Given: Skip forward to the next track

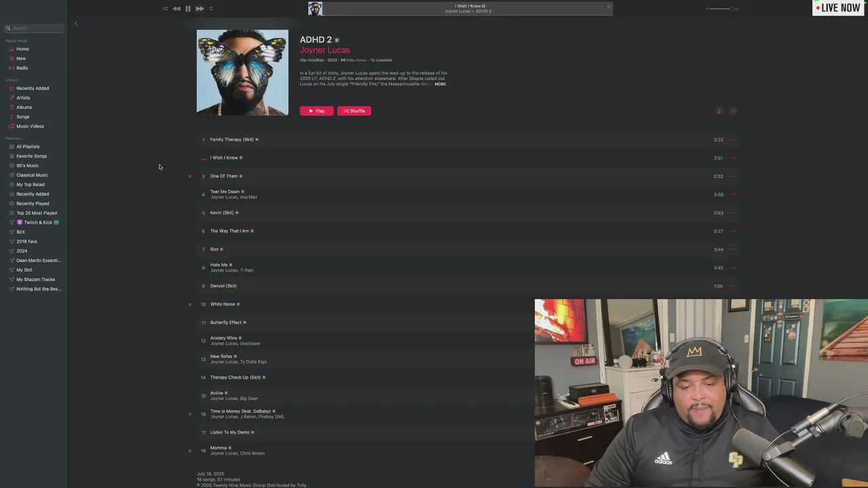Looking at the screenshot, I should [x=199, y=9].
